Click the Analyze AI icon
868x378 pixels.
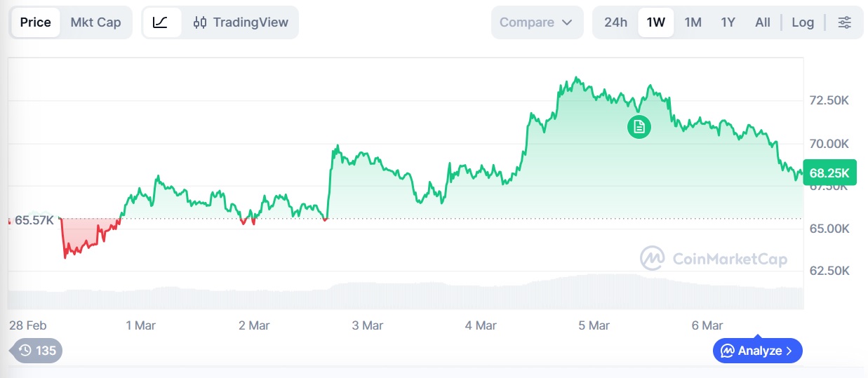tap(728, 351)
